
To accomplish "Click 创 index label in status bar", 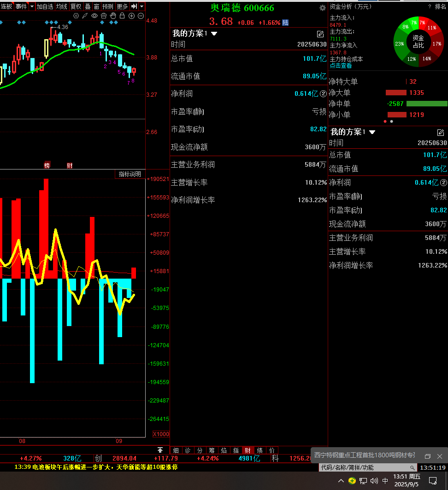I will tap(98, 458).
